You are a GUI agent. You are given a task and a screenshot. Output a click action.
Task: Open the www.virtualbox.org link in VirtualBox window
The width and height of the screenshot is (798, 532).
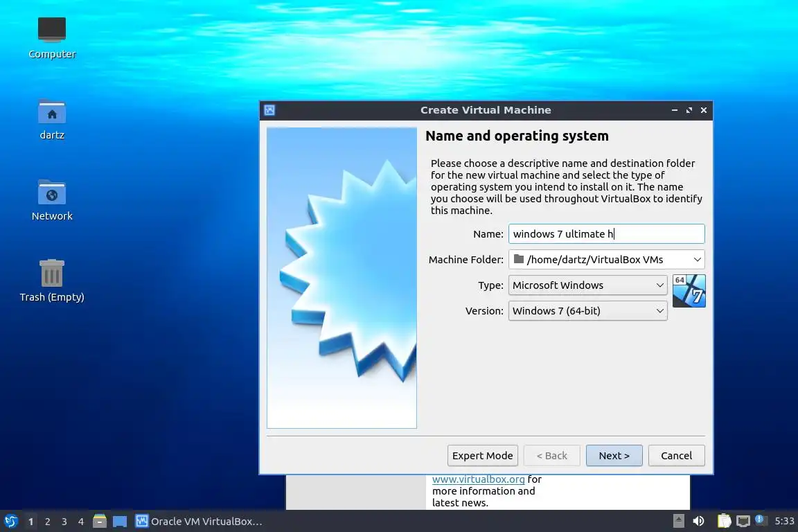point(479,479)
